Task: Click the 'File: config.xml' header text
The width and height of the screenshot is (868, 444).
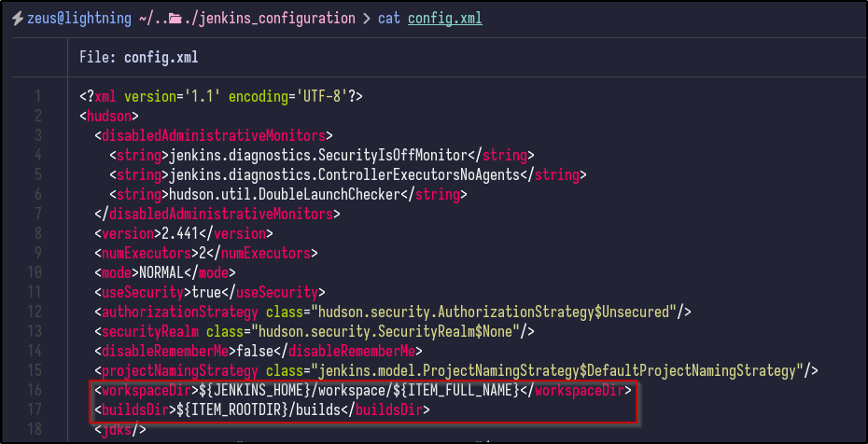Action: (x=138, y=58)
